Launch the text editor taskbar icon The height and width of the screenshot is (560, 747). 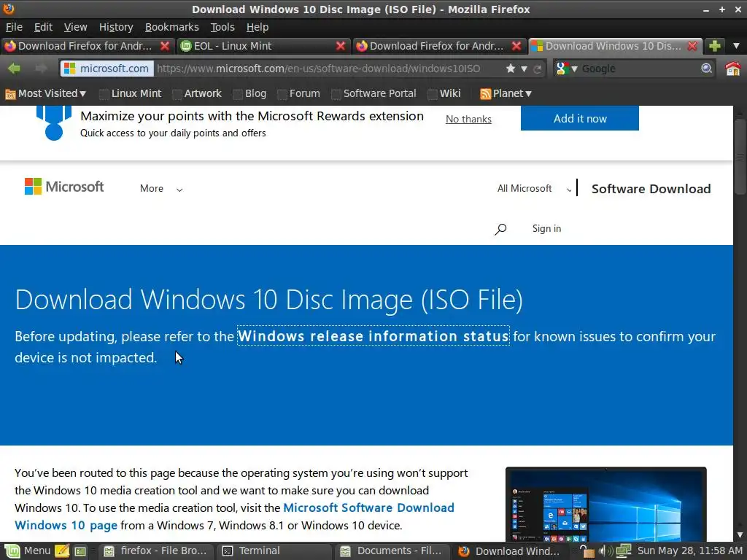coord(62,551)
